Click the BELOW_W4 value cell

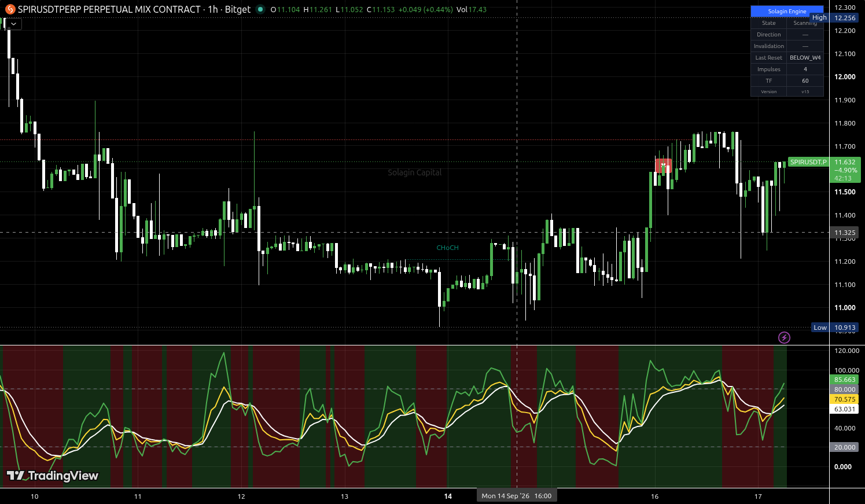pyautogui.click(x=805, y=58)
